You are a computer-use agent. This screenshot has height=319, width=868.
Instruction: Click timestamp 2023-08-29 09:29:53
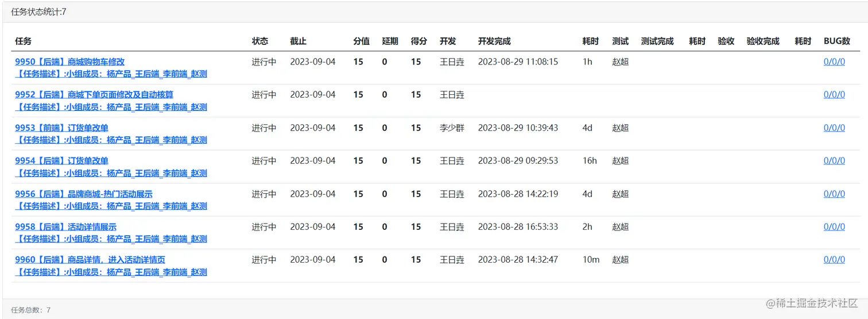pos(518,160)
